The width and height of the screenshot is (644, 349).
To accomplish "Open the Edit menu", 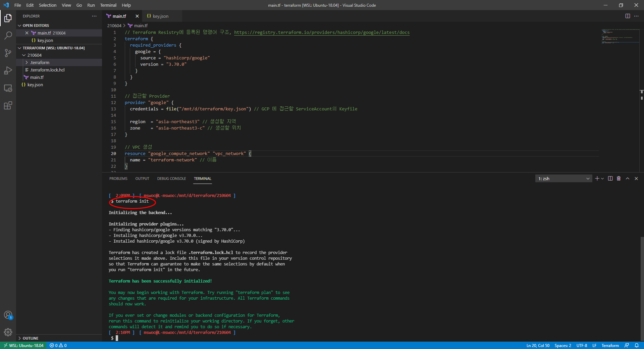I will pos(30,5).
